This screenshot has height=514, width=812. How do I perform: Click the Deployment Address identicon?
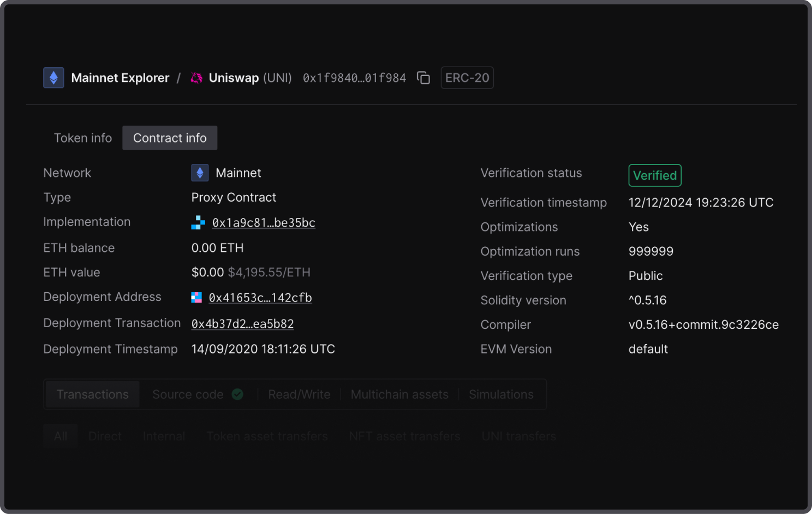click(196, 298)
